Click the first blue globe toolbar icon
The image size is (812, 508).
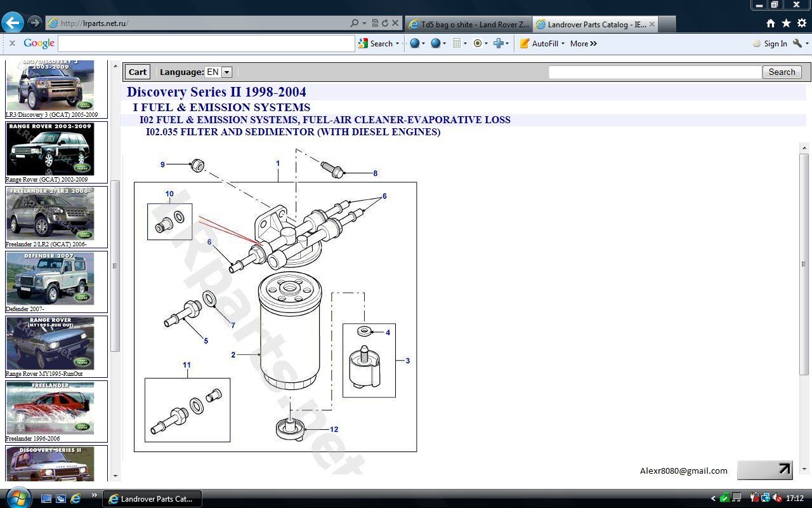point(415,43)
